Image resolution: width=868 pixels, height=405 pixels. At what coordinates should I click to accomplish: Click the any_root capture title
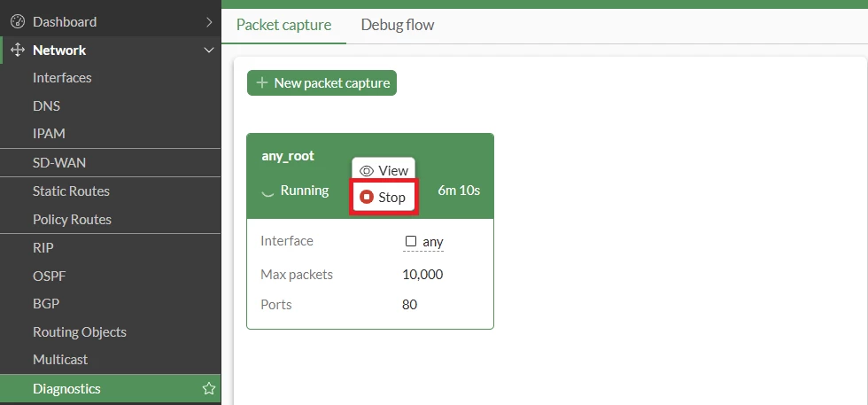pos(288,156)
